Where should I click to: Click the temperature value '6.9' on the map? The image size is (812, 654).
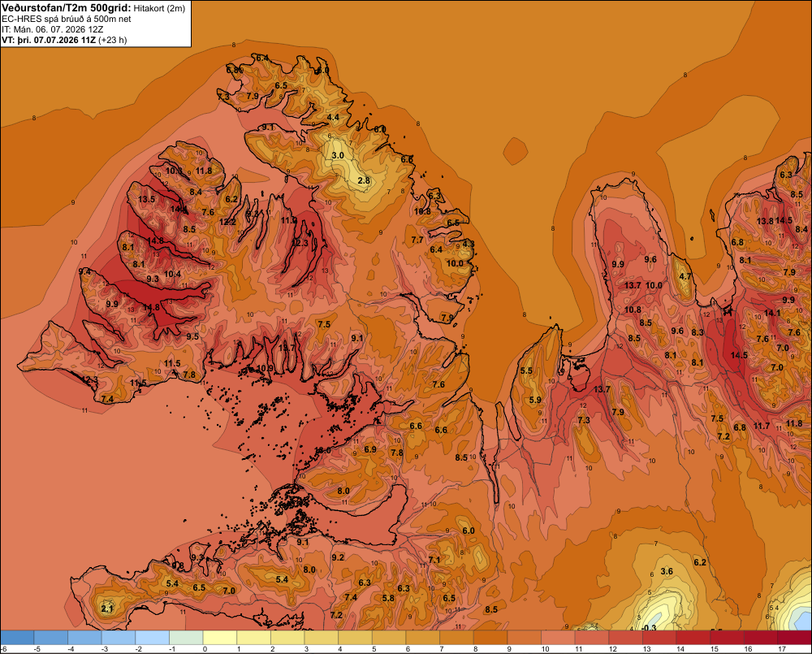(x=370, y=449)
